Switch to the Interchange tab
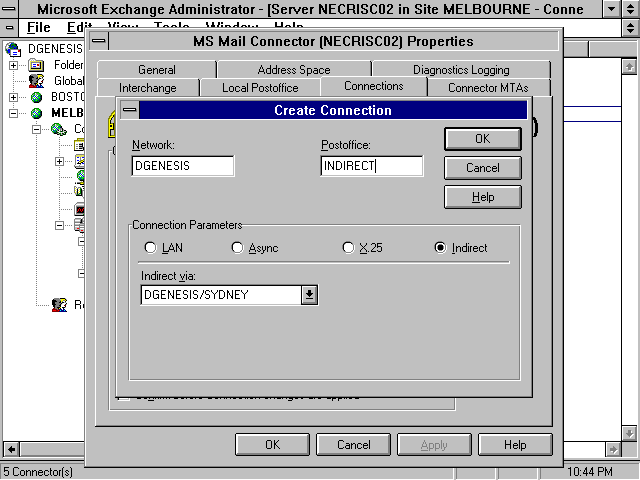 [x=148, y=88]
